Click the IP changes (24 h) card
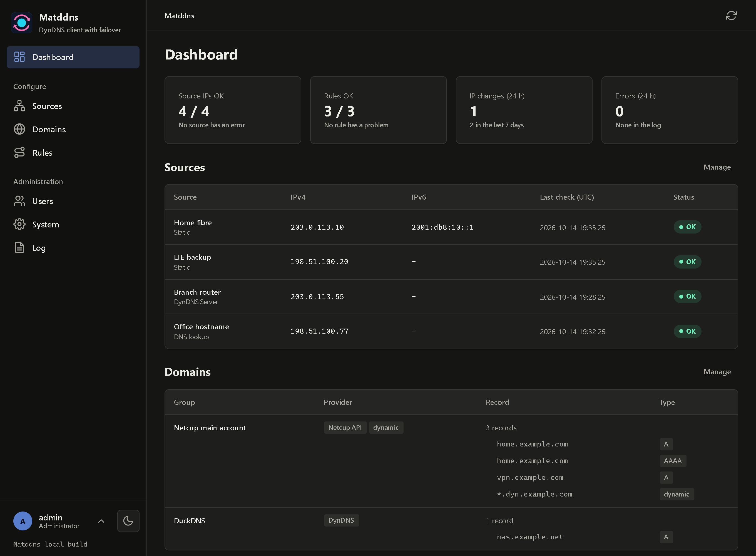 (524, 110)
